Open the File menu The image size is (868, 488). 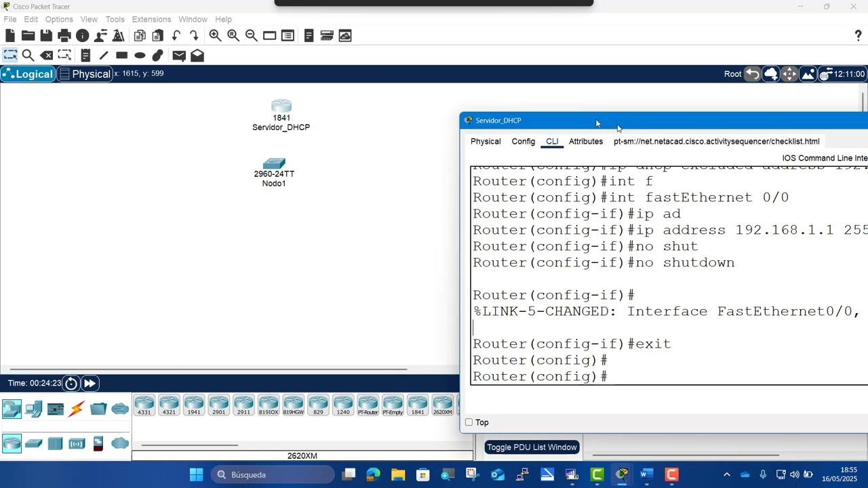tap(10, 19)
